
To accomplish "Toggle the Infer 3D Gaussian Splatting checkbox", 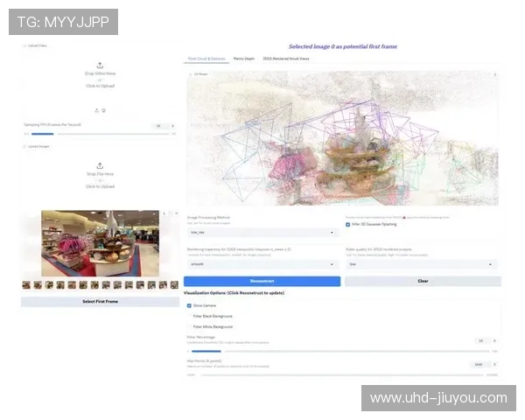I will tap(348, 224).
